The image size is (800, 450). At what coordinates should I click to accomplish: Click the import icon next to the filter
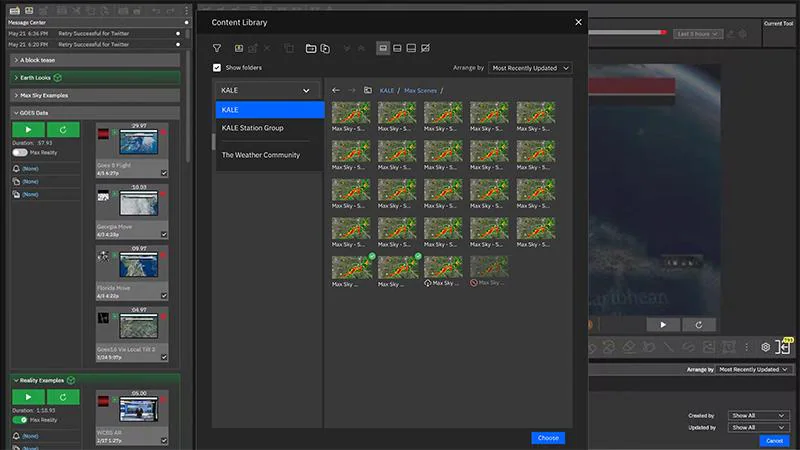(x=239, y=48)
